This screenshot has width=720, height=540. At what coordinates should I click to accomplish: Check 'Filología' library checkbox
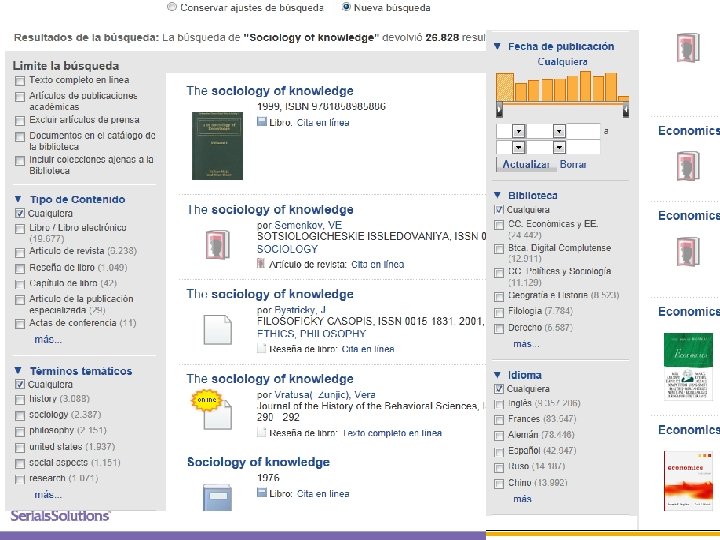(499, 313)
